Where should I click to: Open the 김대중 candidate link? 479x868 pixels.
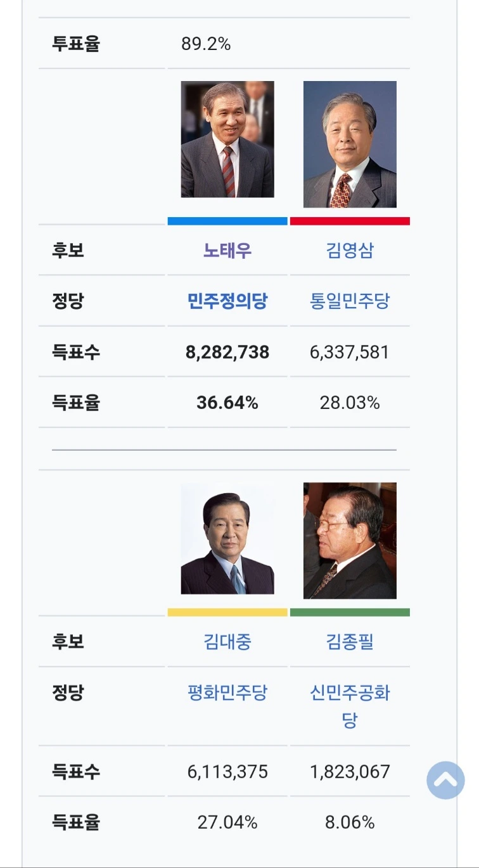coord(227,641)
